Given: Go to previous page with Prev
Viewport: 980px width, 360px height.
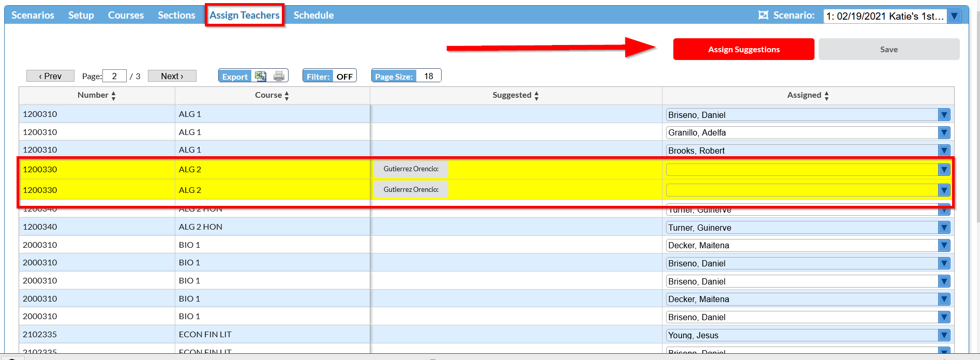Looking at the screenshot, I should point(50,76).
